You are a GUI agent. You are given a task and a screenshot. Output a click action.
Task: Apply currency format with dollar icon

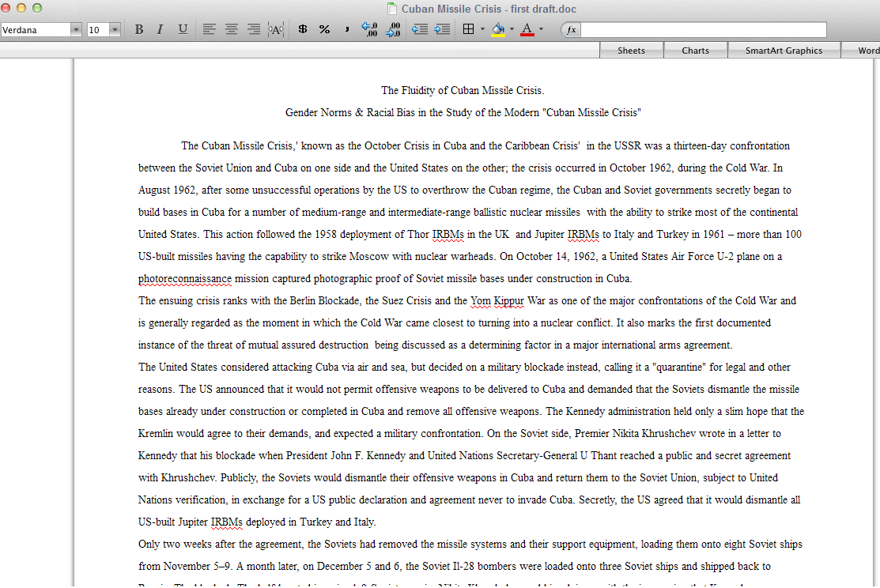coord(303,29)
